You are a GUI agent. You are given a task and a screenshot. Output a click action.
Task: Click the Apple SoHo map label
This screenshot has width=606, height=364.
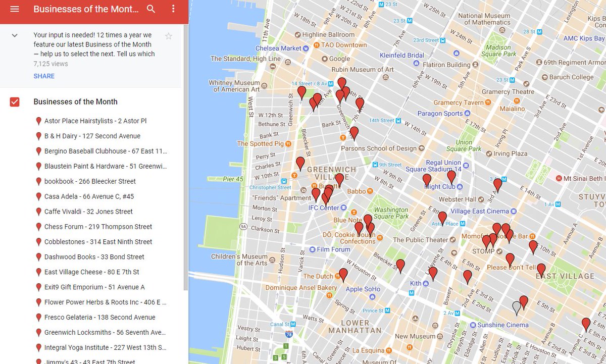[363, 289]
